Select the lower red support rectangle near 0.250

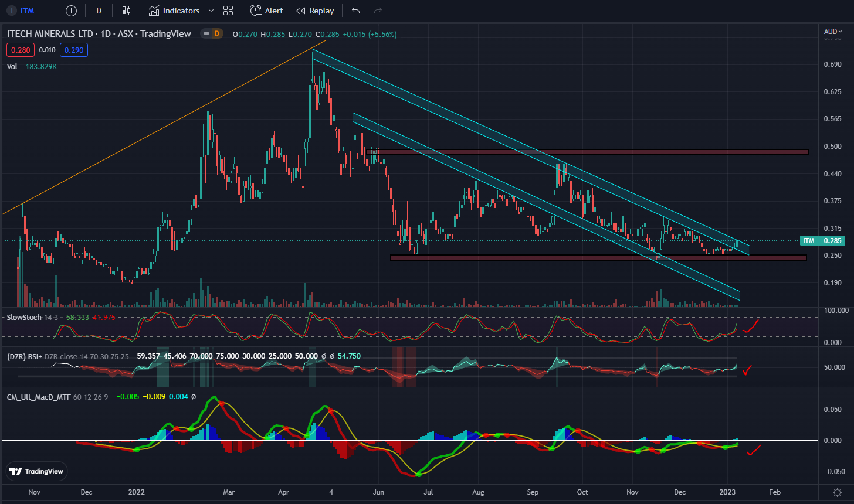pos(598,257)
